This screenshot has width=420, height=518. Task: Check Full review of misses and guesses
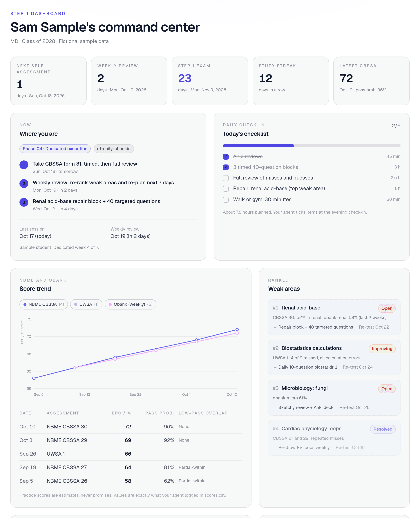tap(226, 178)
